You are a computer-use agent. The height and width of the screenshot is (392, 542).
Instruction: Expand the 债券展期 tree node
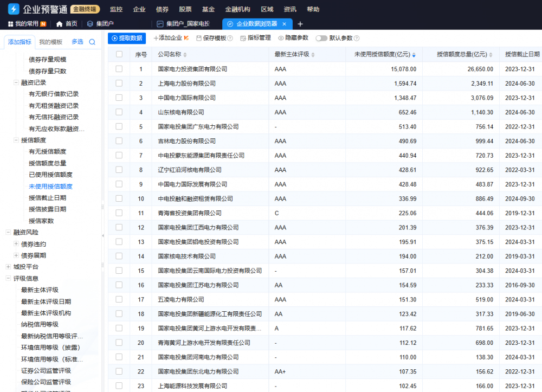coord(16,255)
